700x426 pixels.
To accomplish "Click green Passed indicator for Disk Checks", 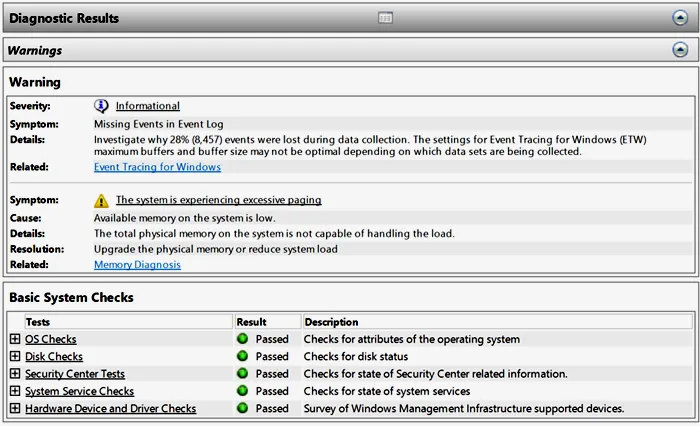I will [242, 357].
